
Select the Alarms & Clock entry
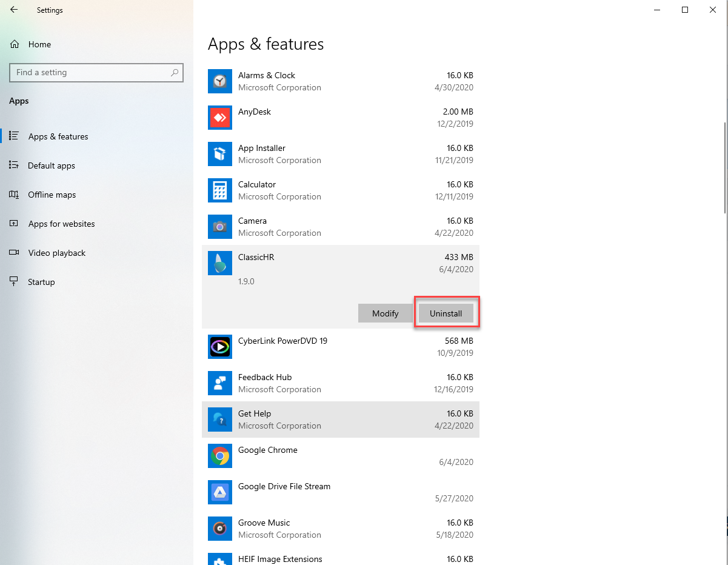(341, 81)
